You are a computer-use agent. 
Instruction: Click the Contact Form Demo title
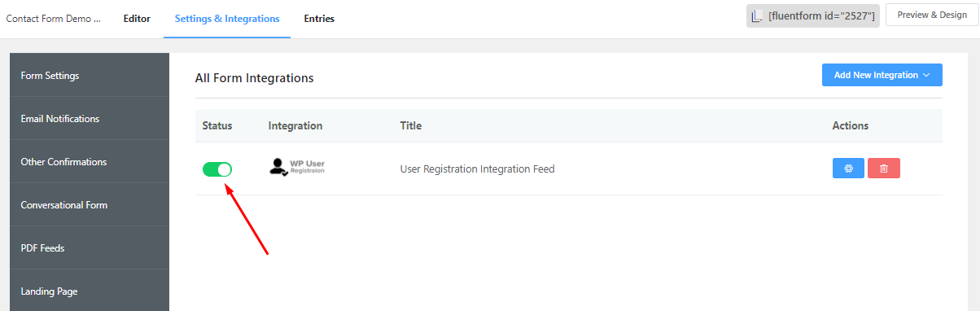[54, 19]
